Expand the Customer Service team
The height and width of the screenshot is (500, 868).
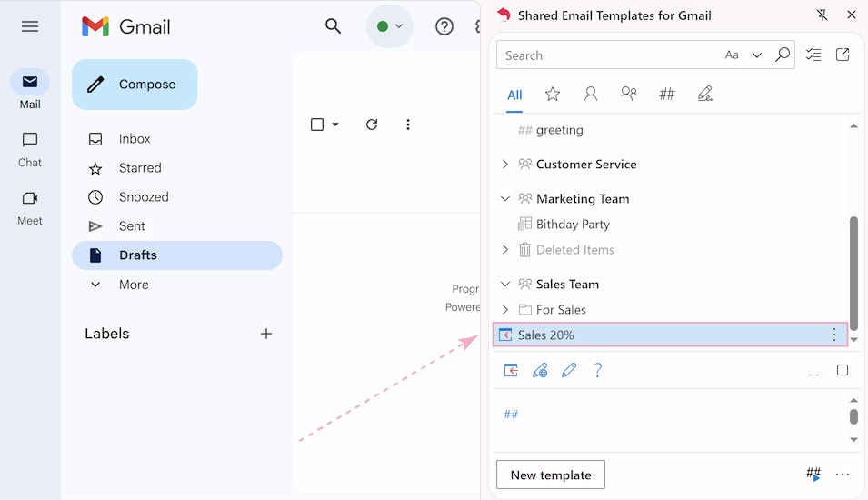tap(505, 165)
